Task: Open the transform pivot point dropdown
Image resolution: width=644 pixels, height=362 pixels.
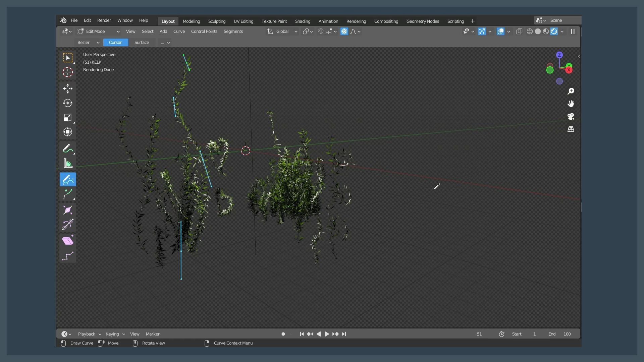Action: click(307, 31)
